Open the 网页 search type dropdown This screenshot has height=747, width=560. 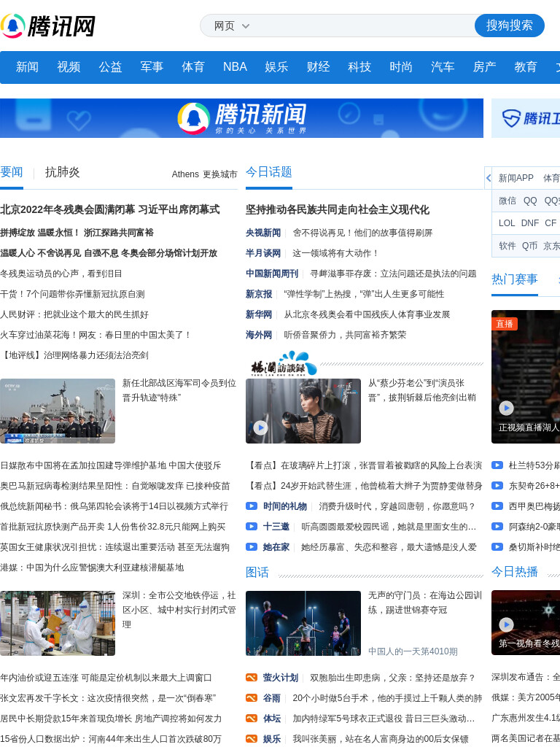coord(231,26)
